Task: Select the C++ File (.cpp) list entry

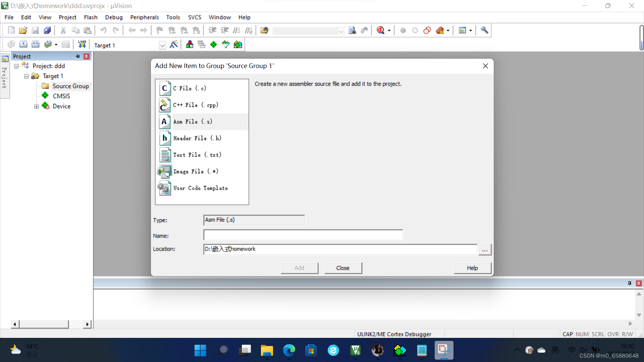Action: [x=203, y=105]
